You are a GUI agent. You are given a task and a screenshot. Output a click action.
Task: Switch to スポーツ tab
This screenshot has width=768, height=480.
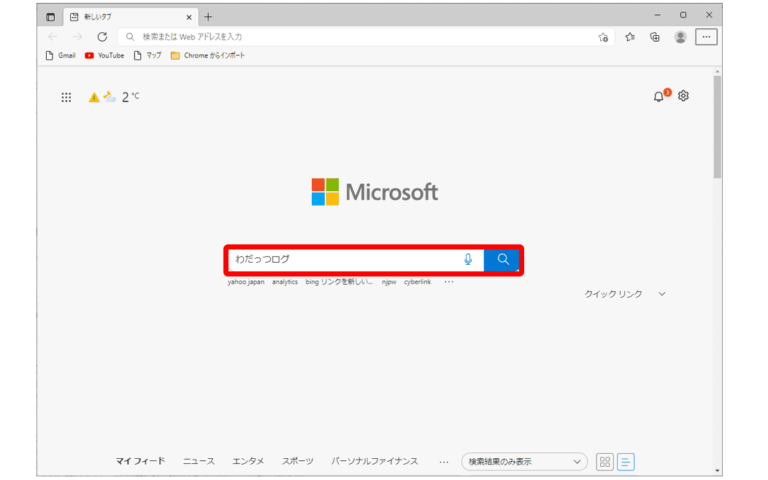[297, 461]
